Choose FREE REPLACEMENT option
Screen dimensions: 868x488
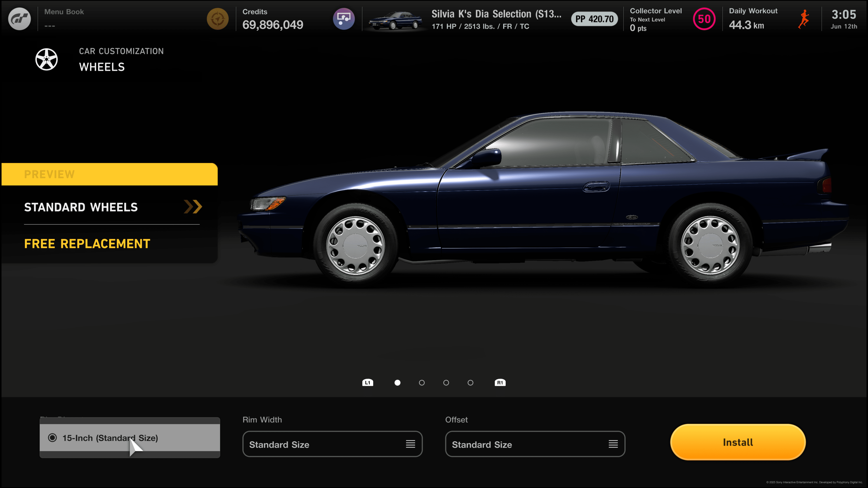[x=87, y=244]
